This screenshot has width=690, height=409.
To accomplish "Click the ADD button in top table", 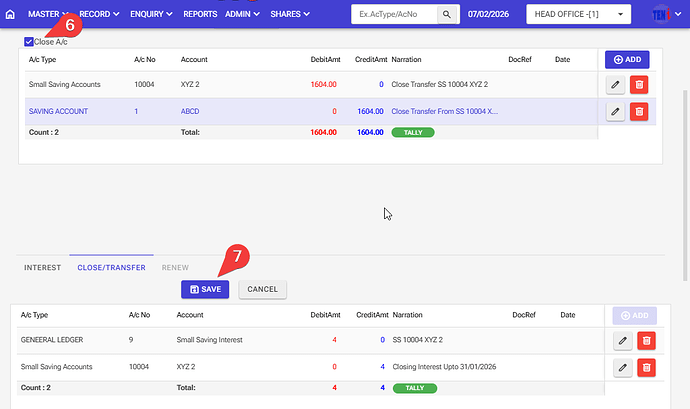I will (627, 60).
